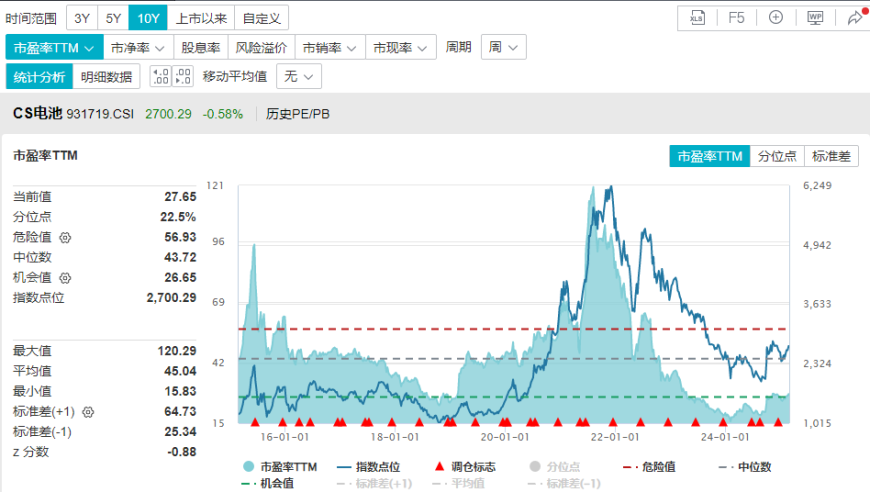Select the 上市以来 time range
Image resolution: width=870 pixels, height=492 pixels.
(201, 18)
